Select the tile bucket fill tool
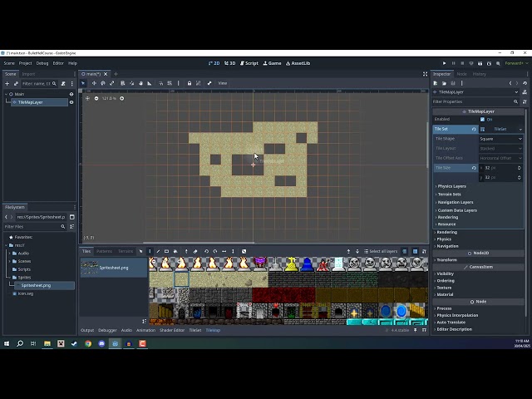 coord(175,251)
